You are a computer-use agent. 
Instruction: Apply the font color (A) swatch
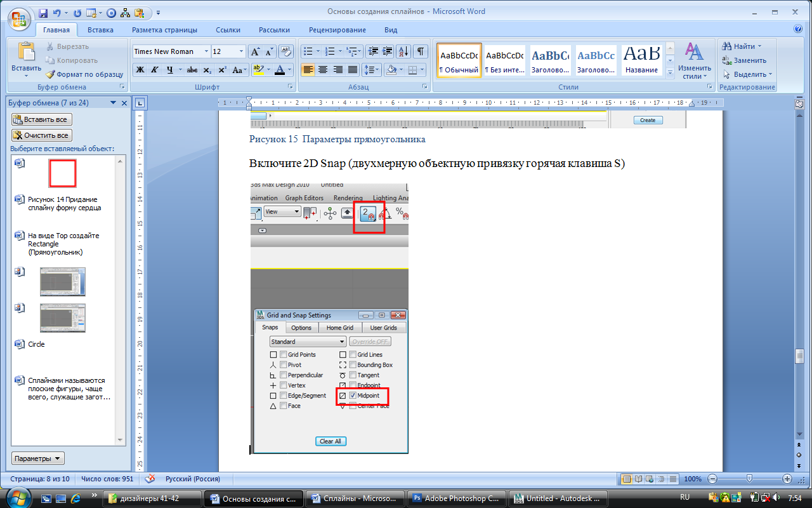pyautogui.click(x=279, y=70)
